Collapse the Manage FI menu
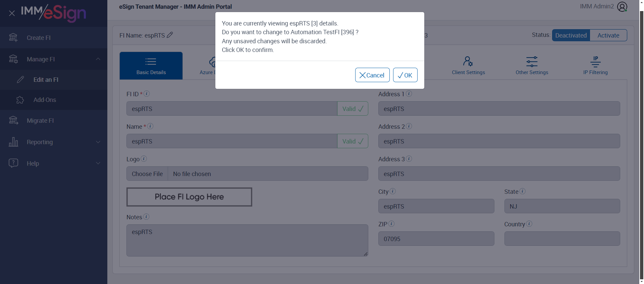This screenshot has width=644, height=284. pyautogui.click(x=98, y=59)
